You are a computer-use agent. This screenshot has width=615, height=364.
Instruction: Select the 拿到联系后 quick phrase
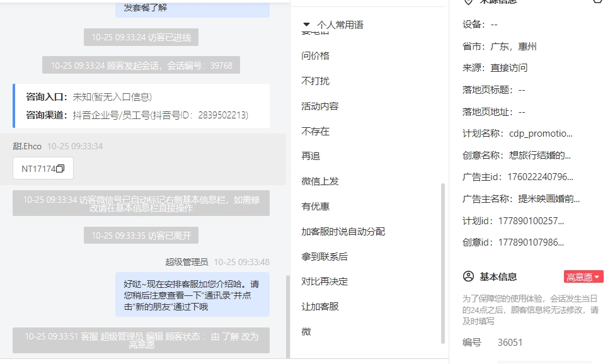tap(325, 256)
